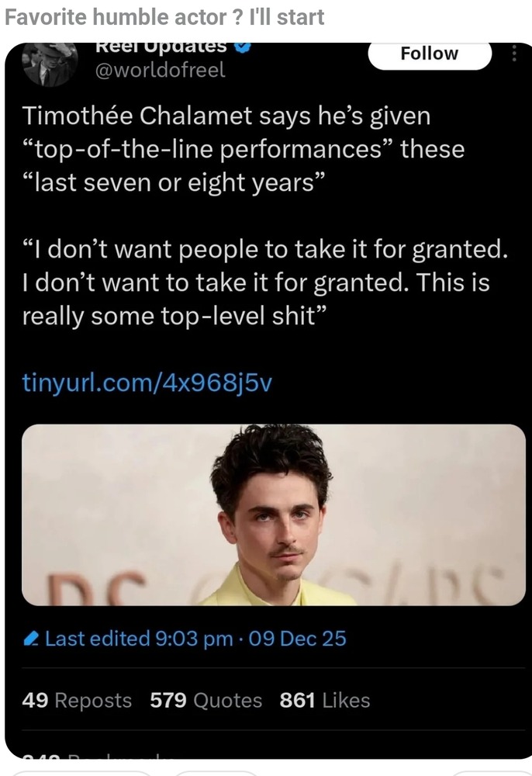The height and width of the screenshot is (776, 532).
Task: Open the Timothée Chalamet photo preview
Action: [273, 514]
